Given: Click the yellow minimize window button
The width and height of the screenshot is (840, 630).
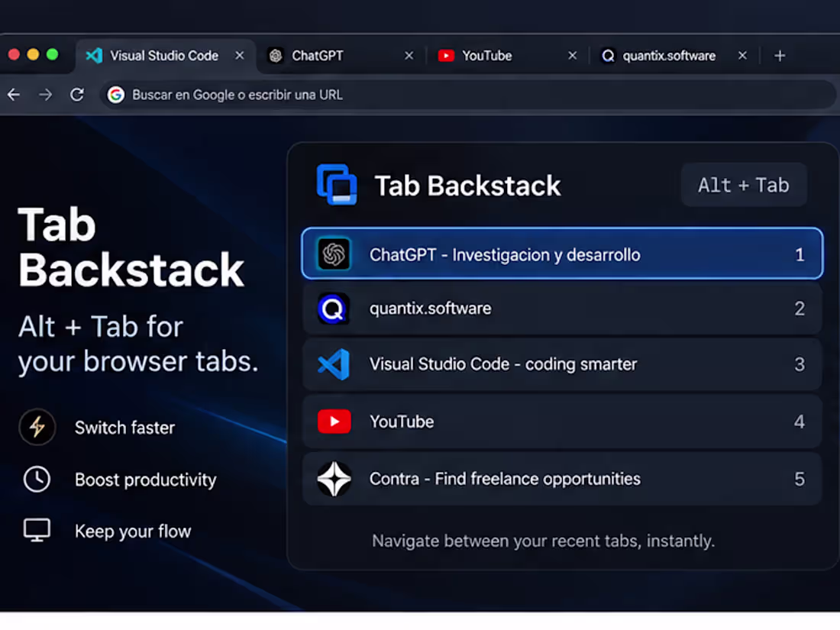Looking at the screenshot, I should coord(33,54).
